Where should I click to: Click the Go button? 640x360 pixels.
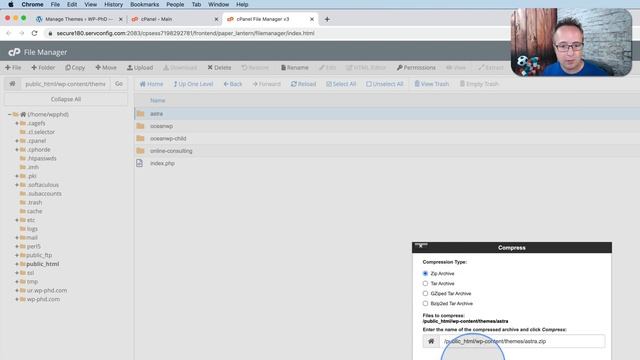pyautogui.click(x=119, y=84)
